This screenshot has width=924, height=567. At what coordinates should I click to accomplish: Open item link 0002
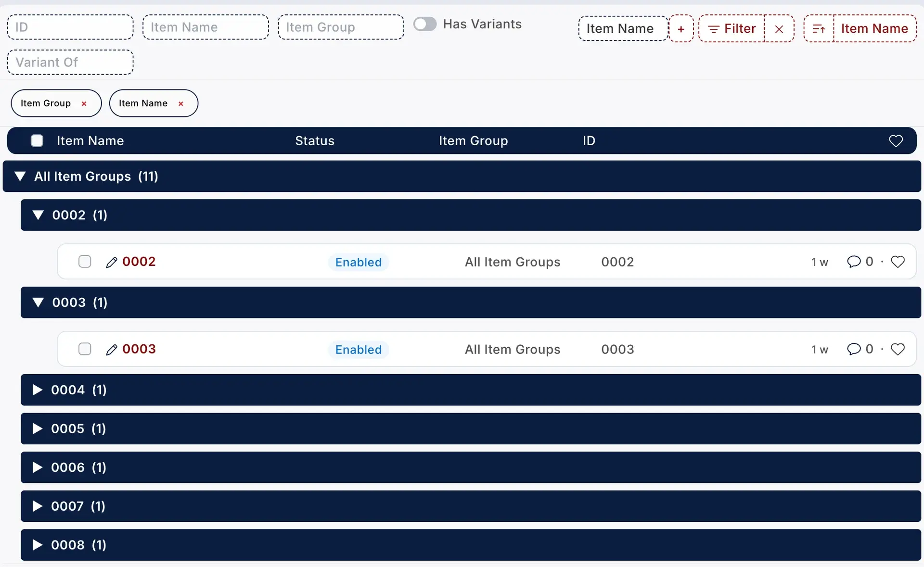(x=139, y=262)
